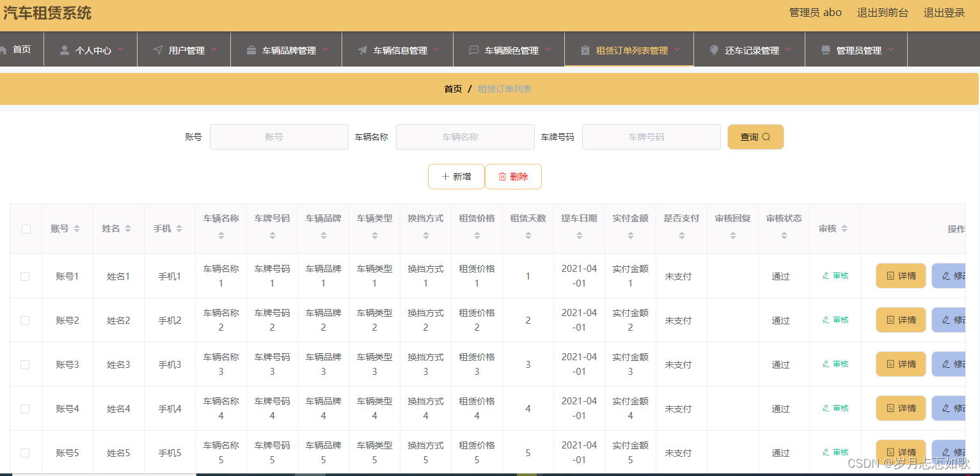Expand the 车辆颜色管理 menu chevron
Image resolution: width=980 pixels, height=476 pixels.
(x=548, y=49)
